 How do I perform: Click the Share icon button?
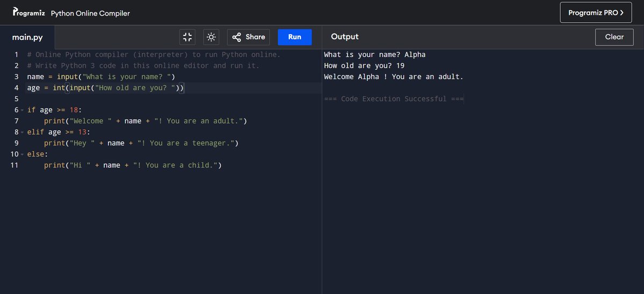pos(249,37)
